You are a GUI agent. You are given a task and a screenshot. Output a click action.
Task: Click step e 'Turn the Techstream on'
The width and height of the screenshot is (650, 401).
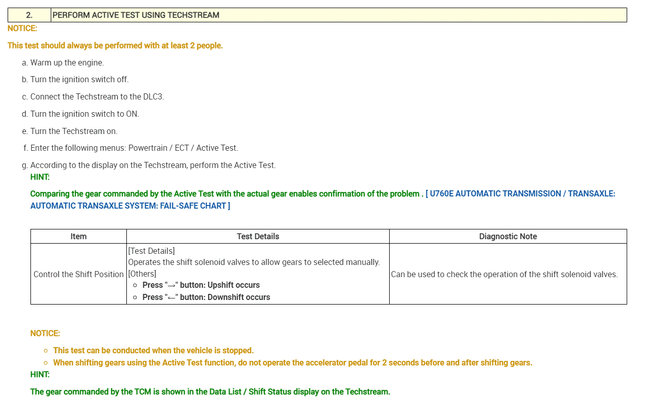tap(74, 130)
